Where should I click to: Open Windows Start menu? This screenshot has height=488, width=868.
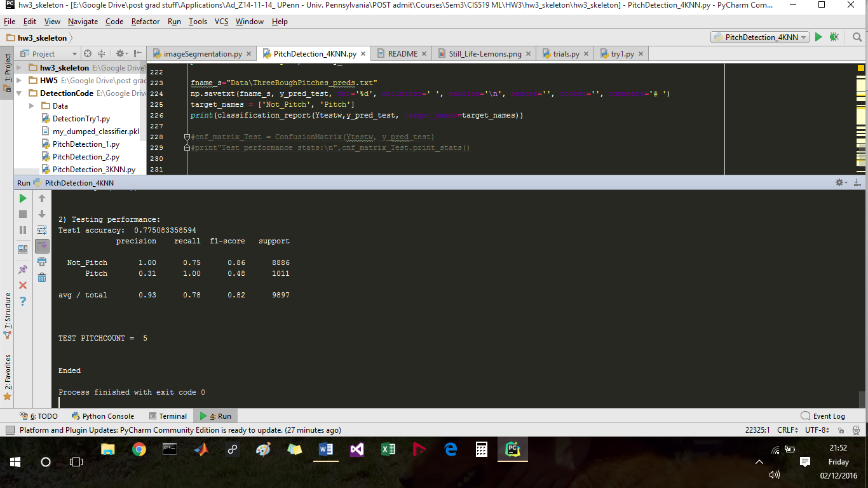click(15, 462)
